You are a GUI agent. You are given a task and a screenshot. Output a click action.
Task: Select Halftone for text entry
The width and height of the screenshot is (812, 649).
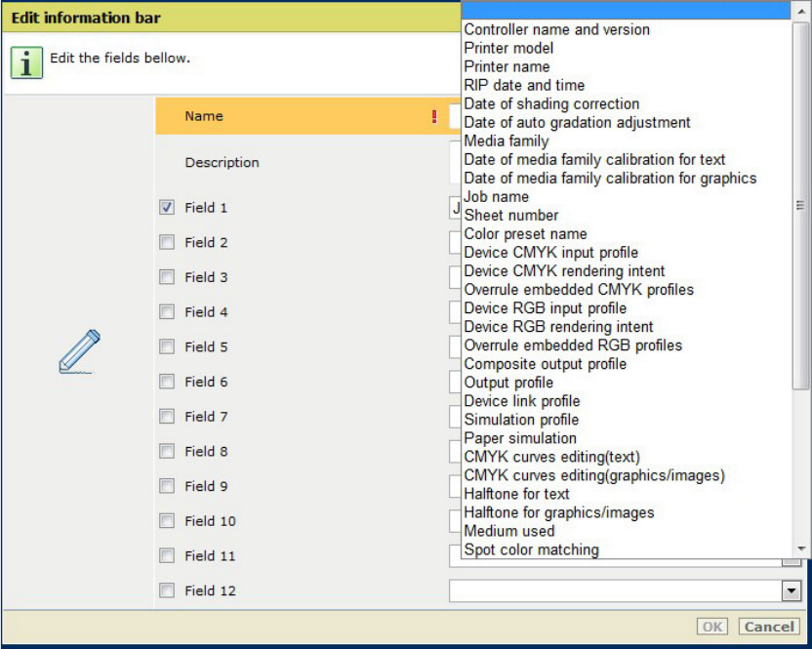[x=516, y=493]
